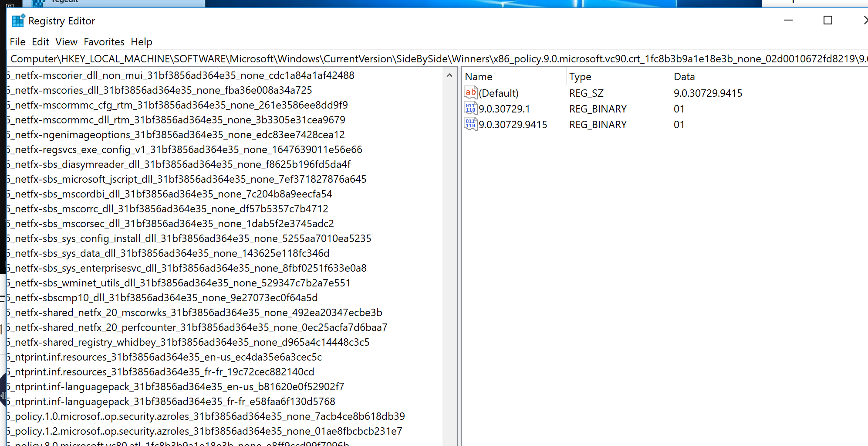Viewport: 868px width, 446px height.
Task: Select netfx-mscormmc_dll_rtm tree key
Action: [176, 120]
